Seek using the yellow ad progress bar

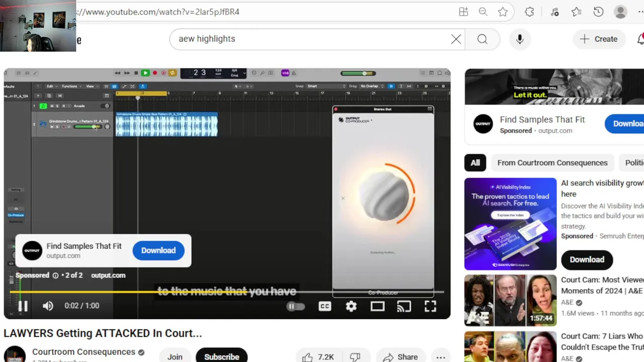[x=226, y=292]
